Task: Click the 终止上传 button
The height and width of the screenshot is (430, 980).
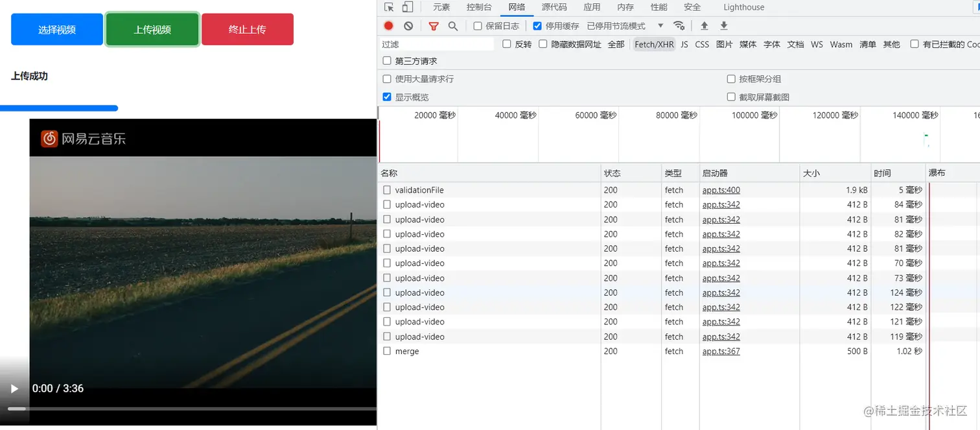Action: pyautogui.click(x=247, y=29)
